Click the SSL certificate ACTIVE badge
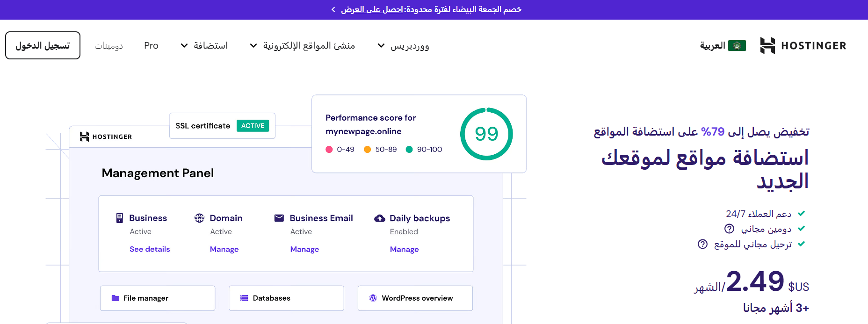Image resolution: width=868 pixels, height=324 pixels. [253, 126]
